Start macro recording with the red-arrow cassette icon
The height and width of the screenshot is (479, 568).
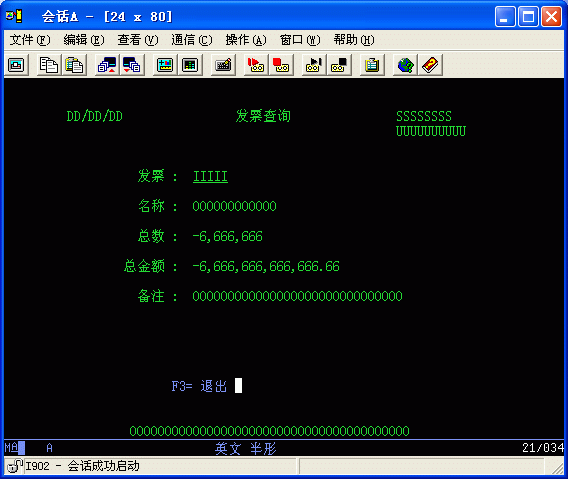(x=256, y=65)
